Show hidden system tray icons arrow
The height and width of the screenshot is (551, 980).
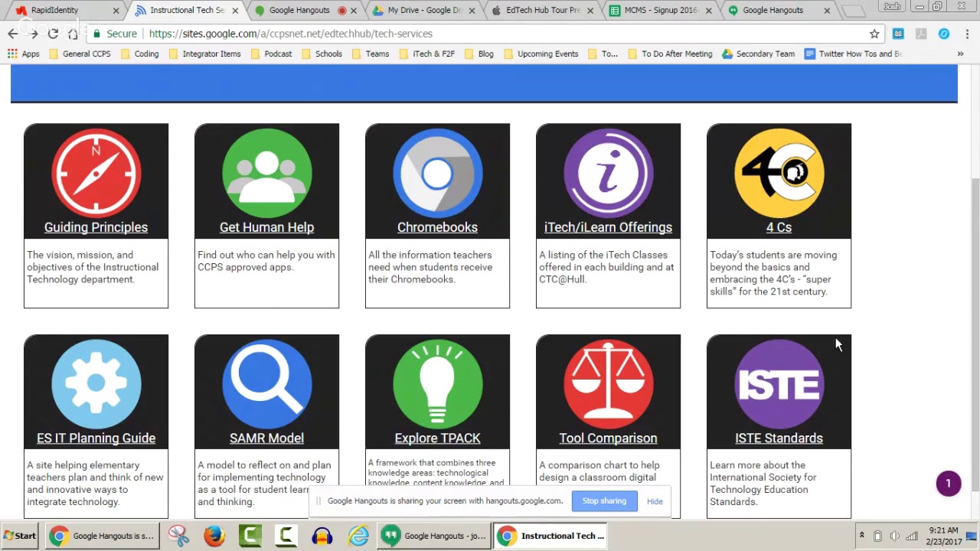pos(861,536)
